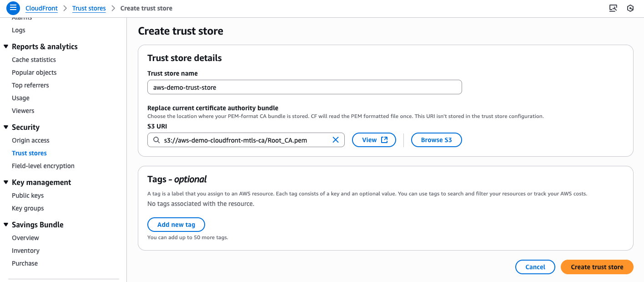Select Origin access in the sidebar

pos(30,140)
